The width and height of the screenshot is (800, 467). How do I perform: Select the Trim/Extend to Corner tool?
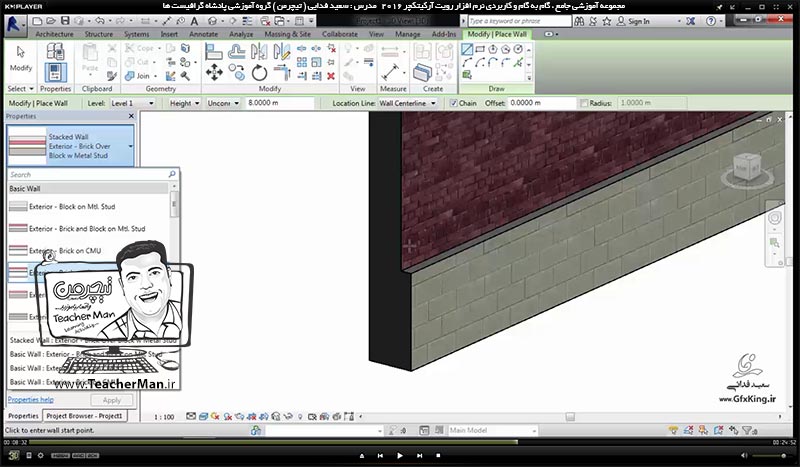coord(281,72)
